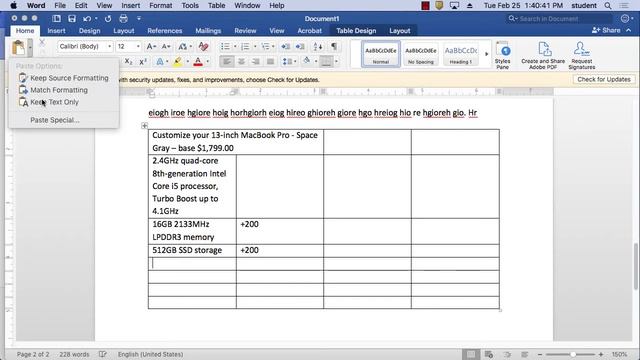Click the Spotlight search icon in menu bar
This screenshot has width=640, height=360.
pyautogui.click(x=608, y=6)
